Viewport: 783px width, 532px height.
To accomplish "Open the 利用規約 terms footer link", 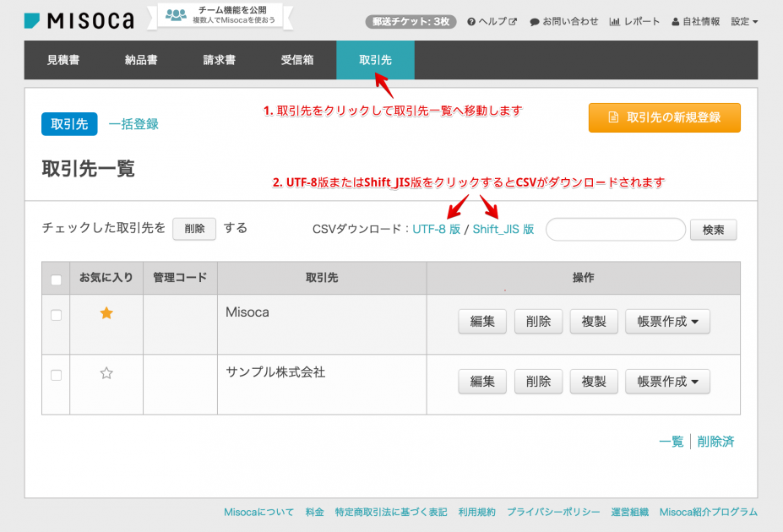I will [x=477, y=512].
